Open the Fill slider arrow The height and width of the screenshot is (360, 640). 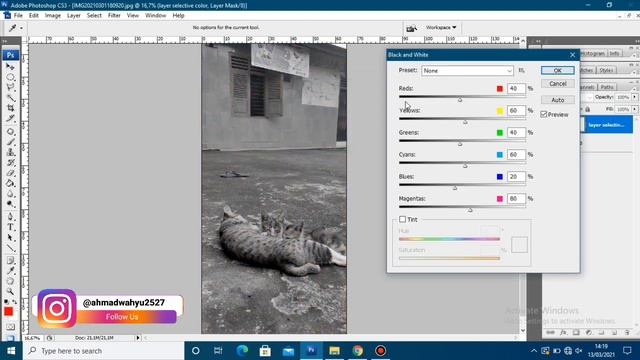coord(635,109)
